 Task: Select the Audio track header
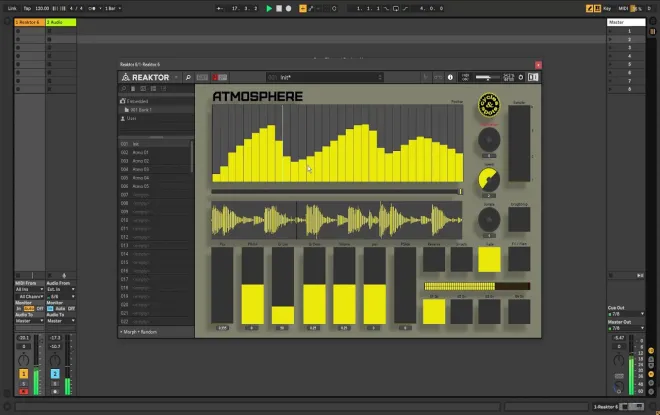pyautogui.click(x=61, y=22)
